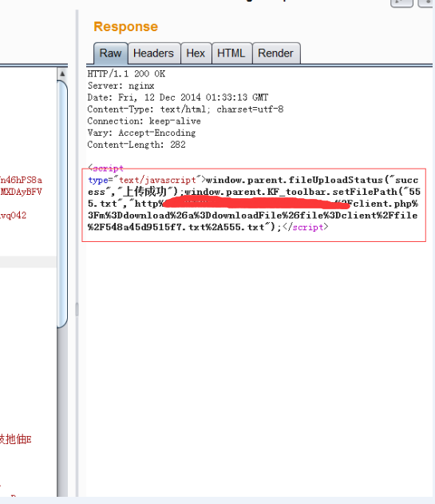Click the 'Response' panel heading
This screenshot has width=435, height=504.
tap(125, 26)
